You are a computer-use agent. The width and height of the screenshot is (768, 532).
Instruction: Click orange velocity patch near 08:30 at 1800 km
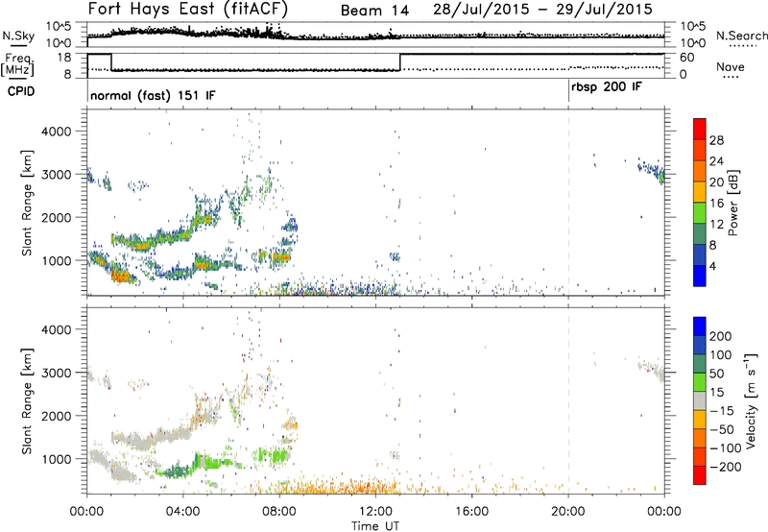pos(291,424)
